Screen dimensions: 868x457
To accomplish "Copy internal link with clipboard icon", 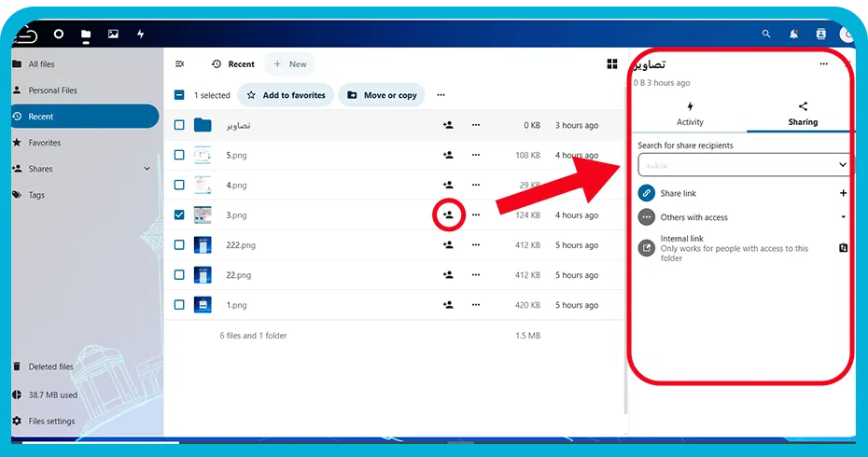I will coord(843,248).
